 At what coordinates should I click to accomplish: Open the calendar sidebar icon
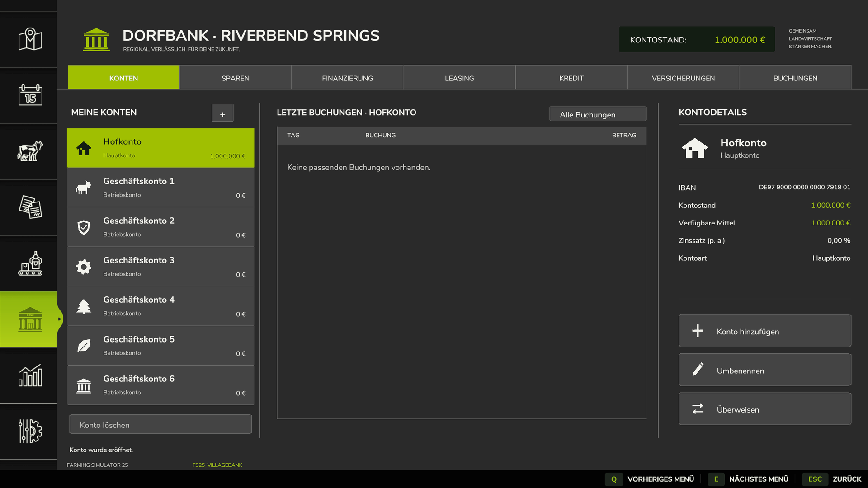30,95
